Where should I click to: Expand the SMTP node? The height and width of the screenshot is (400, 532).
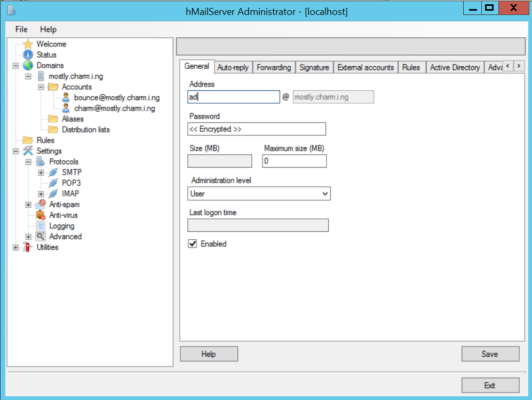point(41,172)
